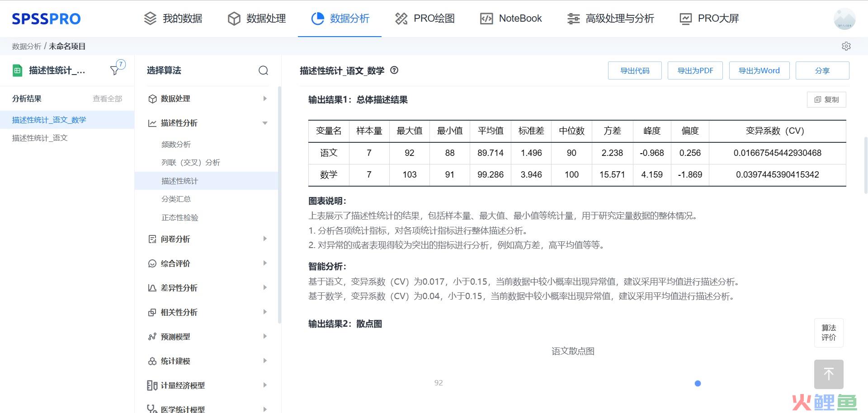Viewport: 868px width, 413px height.
Task: Click the 导出代码 button
Action: [635, 70]
